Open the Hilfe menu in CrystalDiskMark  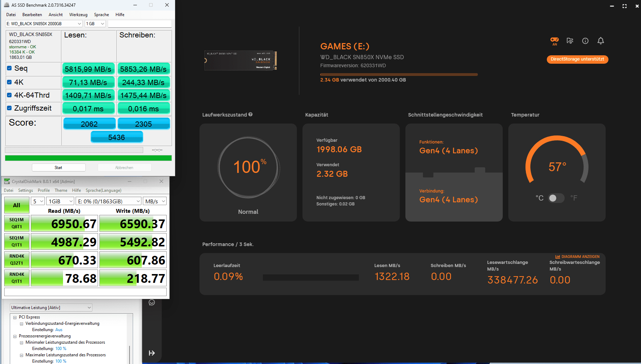[76, 190]
